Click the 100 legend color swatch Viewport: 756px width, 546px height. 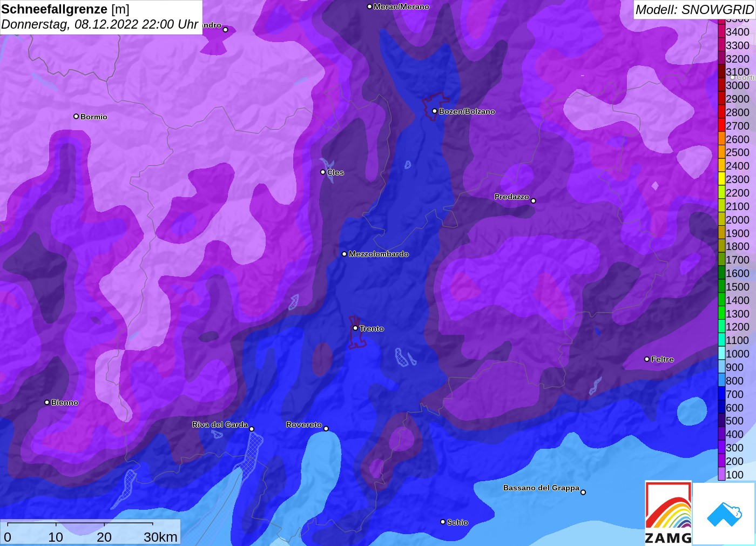[721, 475]
